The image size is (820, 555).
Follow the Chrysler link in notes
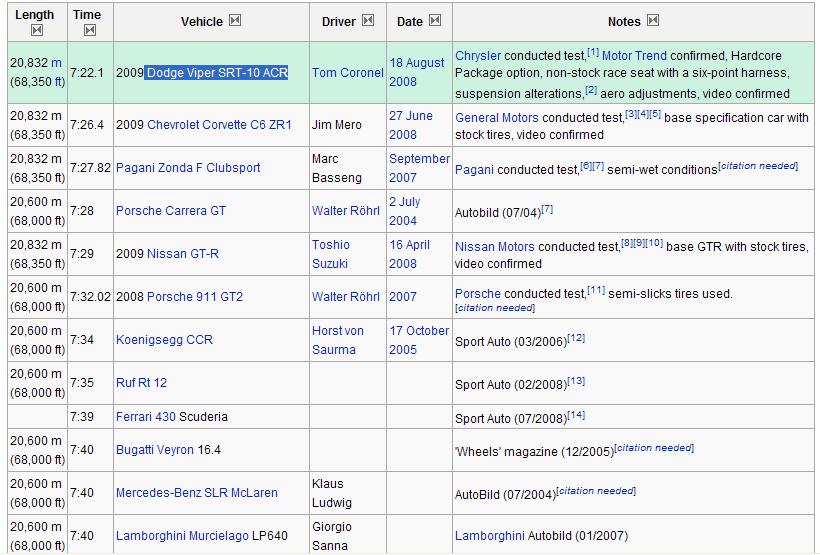coord(478,56)
